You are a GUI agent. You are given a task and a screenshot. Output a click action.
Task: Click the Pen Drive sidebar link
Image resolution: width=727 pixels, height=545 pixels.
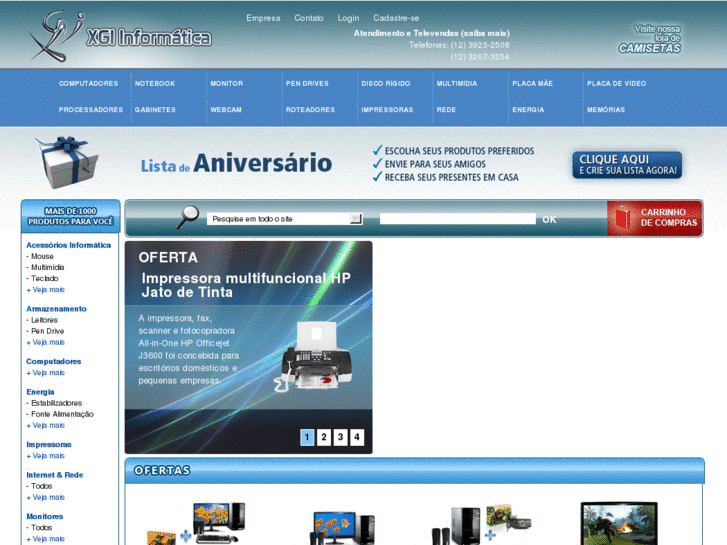(x=47, y=331)
